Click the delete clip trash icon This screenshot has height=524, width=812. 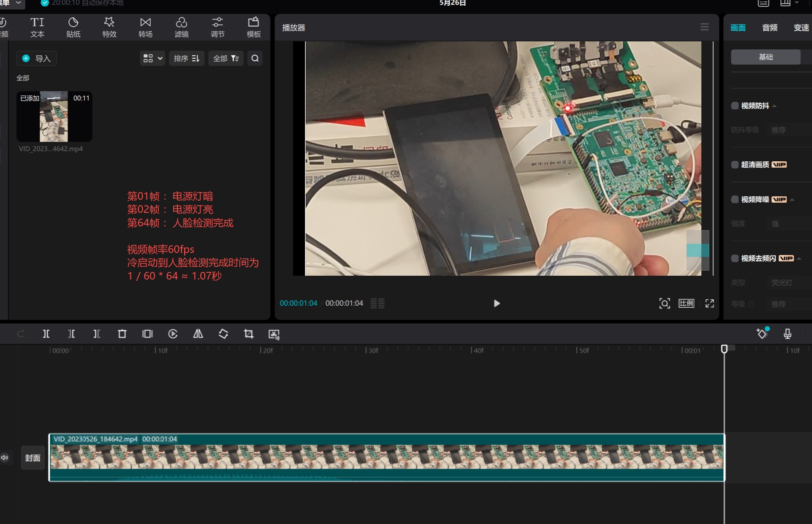tap(122, 334)
